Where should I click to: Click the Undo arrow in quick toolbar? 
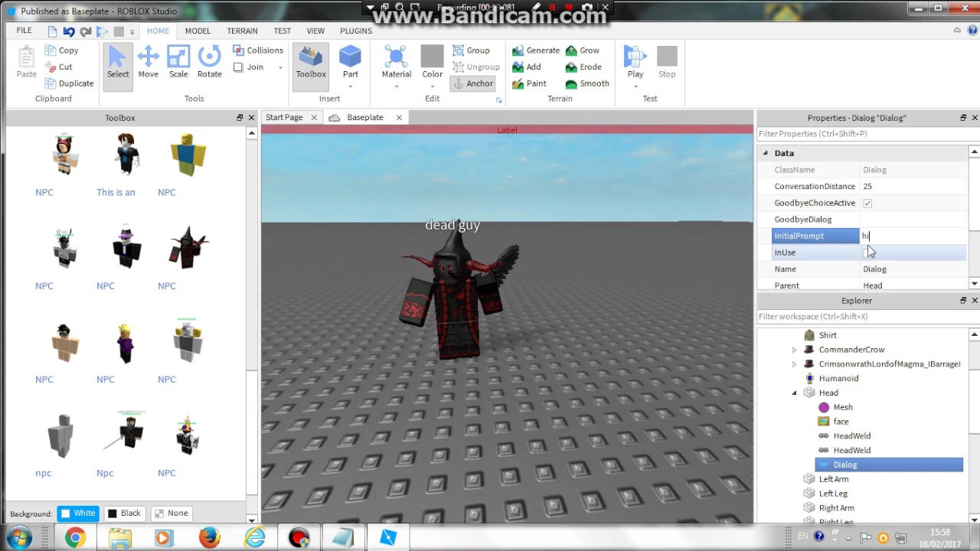point(69,31)
